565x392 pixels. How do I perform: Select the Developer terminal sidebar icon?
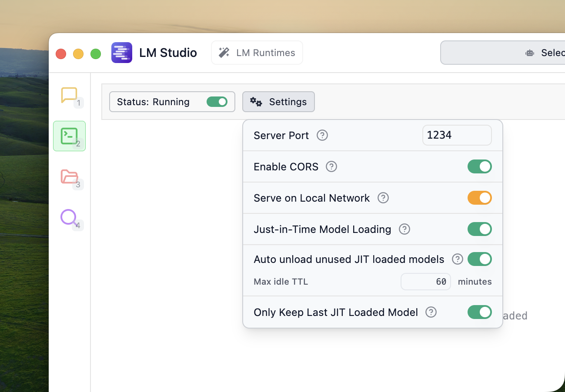69,136
